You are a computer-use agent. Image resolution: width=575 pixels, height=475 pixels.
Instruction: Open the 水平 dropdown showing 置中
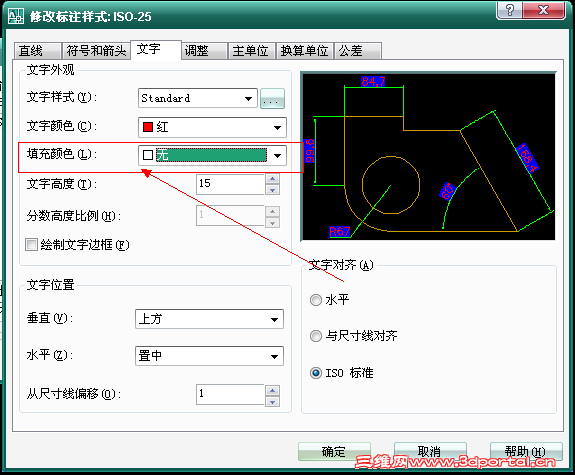(209, 356)
